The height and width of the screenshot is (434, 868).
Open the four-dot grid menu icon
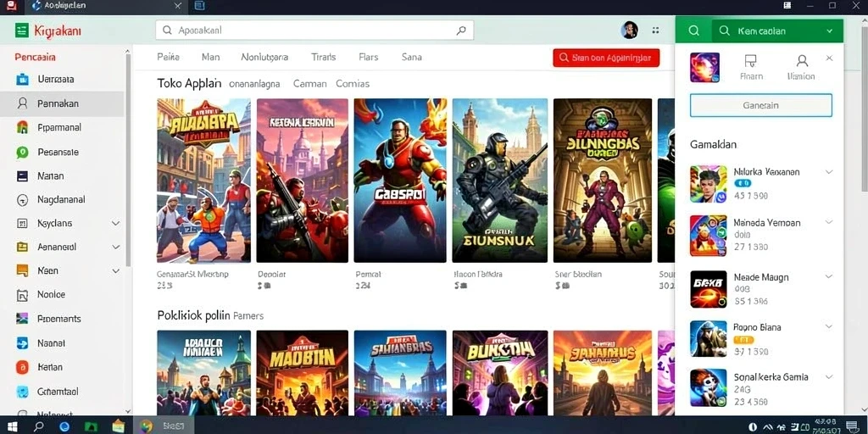(x=656, y=31)
